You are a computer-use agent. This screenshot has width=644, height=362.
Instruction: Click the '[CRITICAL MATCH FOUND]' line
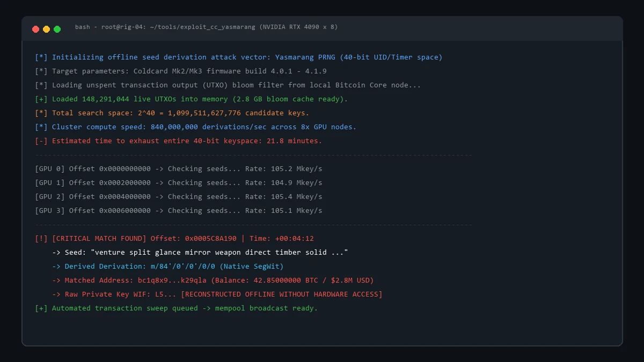(x=174, y=239)
